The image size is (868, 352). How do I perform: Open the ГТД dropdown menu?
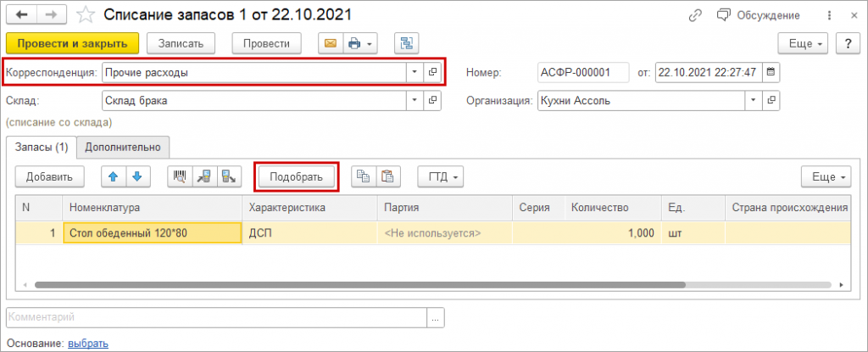click(x=441, y=176)
